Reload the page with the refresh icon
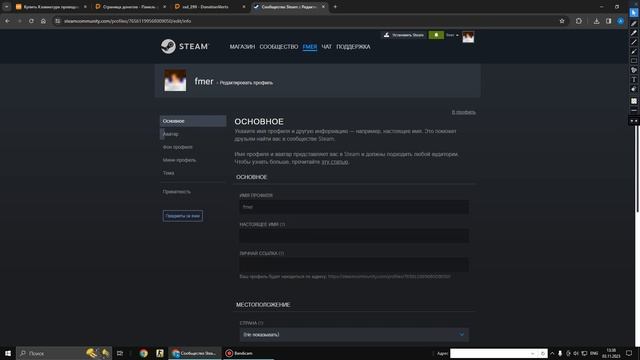 (x=31, y=21)
